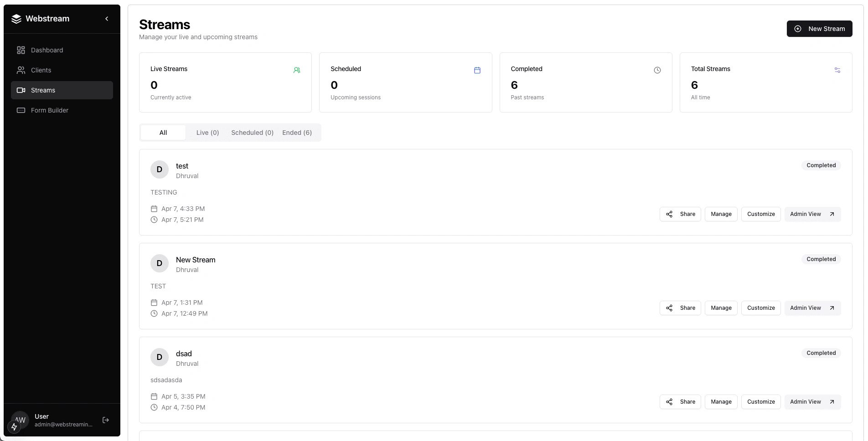Click the Form Builder icon
Image resolution: width=868 pixels, height=441 pixels.
coord(21,110)
